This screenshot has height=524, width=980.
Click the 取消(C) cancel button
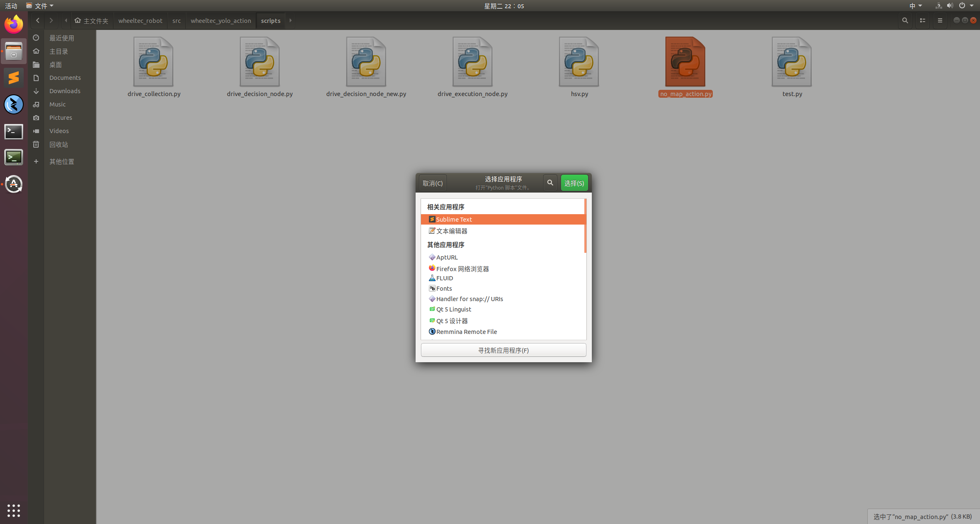(433, 183)
